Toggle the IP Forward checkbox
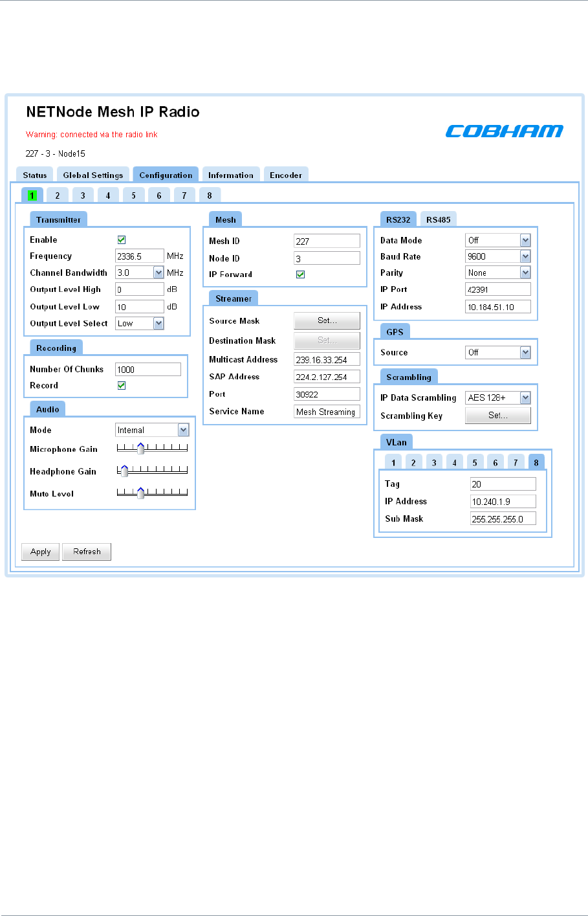 pyautogui.click(x=301, y=274)
